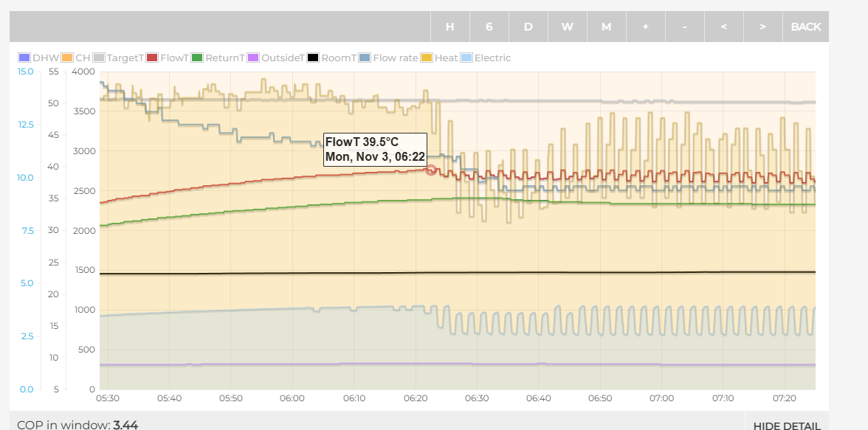Switch to the D day view
Viewport: 868px width, 430px height.
click(528, 27)
